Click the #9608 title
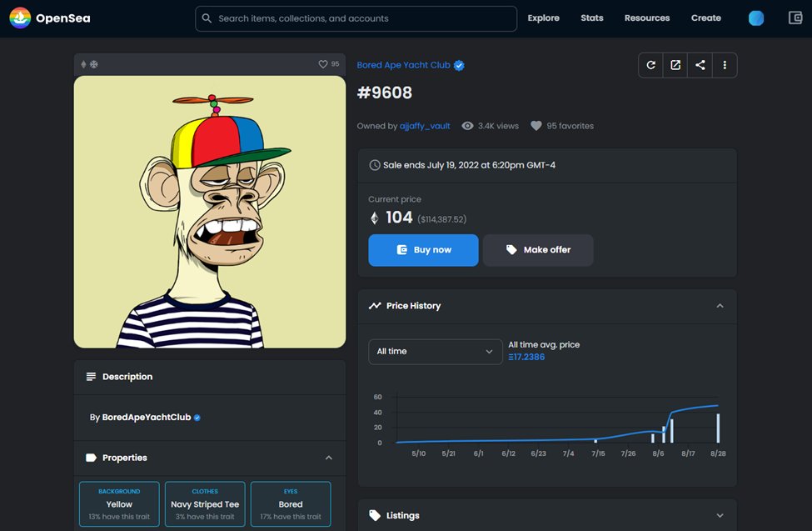Image resolution: width=812 pixels, height=531 pixels. pos(384,93)
